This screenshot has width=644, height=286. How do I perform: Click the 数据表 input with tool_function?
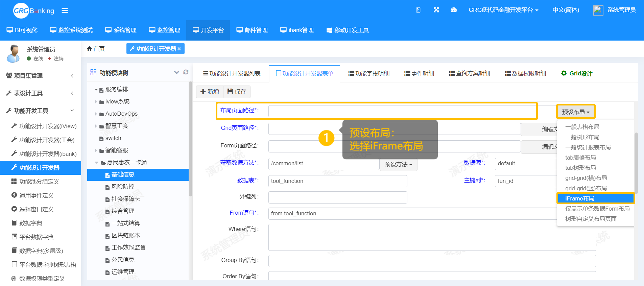tap(338, 181)
